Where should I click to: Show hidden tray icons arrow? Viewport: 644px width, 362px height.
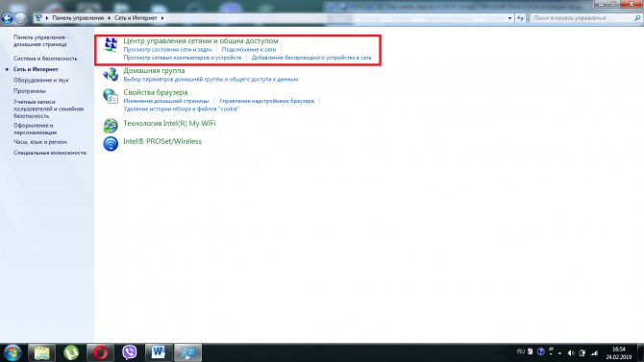[559, 353]
